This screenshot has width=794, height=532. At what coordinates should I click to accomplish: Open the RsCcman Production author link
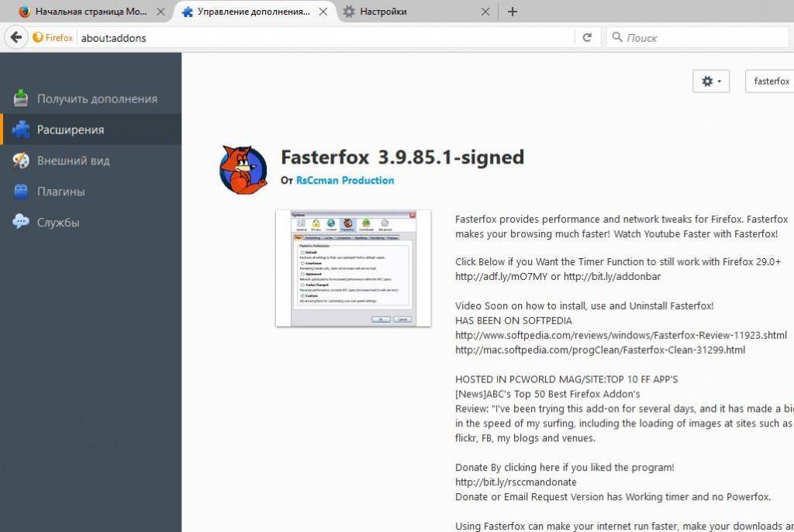tap(345, 181)
